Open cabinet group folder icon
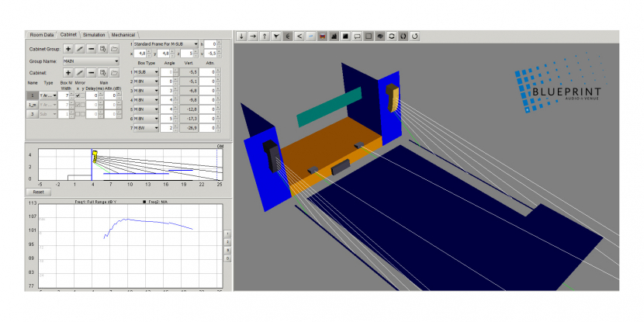 (115, 49)
